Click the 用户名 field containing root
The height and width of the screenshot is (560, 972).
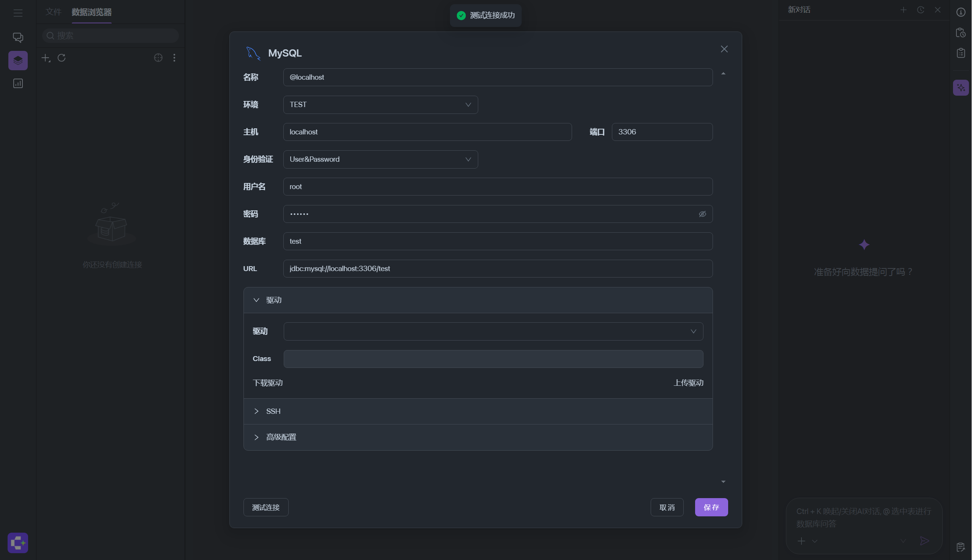(498, 186)
